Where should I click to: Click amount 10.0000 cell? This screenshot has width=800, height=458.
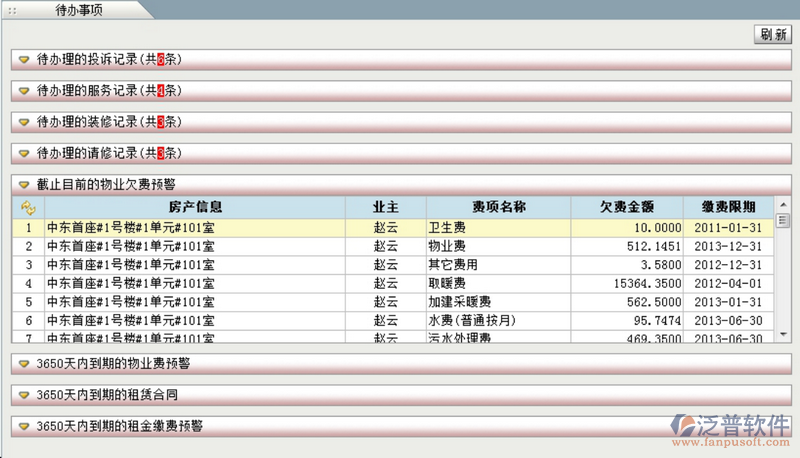(627, 228)
